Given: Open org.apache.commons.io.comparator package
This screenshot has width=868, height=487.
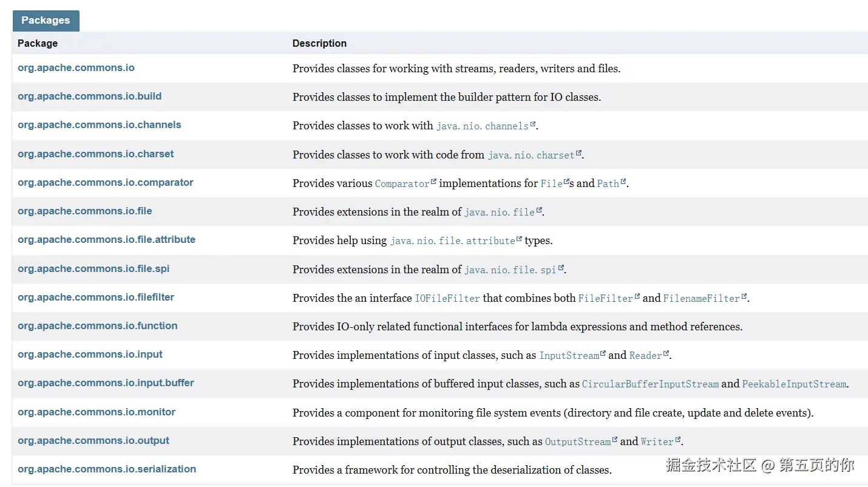Looking at the screenshot, I should pyautogui.click(x=105, y=183).
